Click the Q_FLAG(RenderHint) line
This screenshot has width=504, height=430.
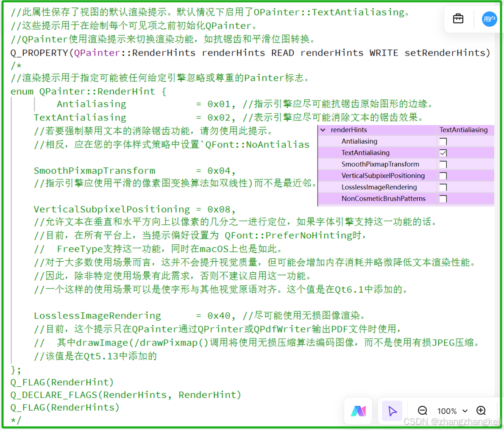(62, 383)
